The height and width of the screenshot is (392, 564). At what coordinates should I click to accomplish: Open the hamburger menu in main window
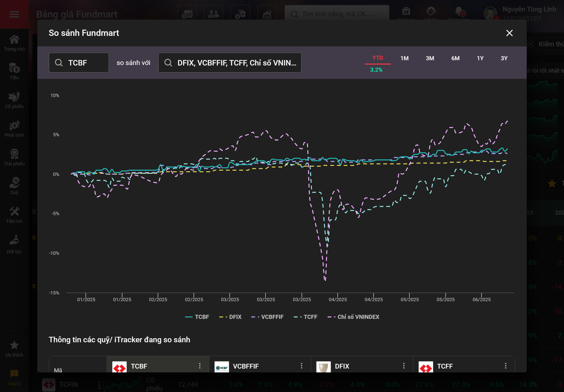coord(14,14)
